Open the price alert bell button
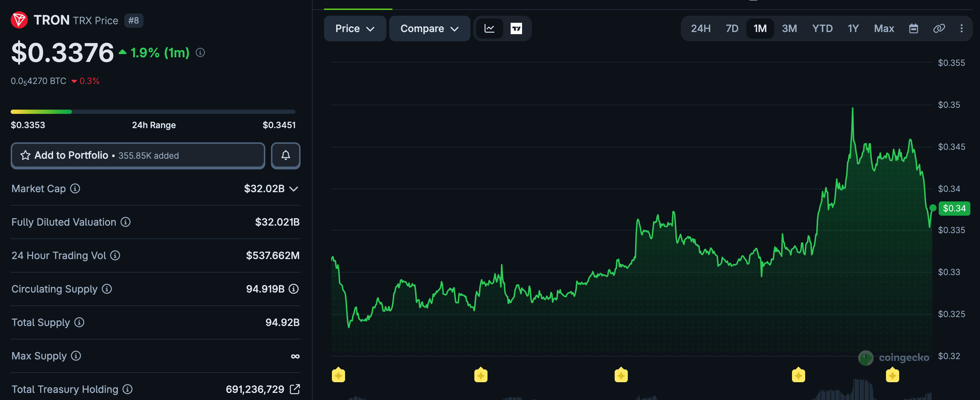The height and width of the screenshot is (400, 980). pos(286,155)
